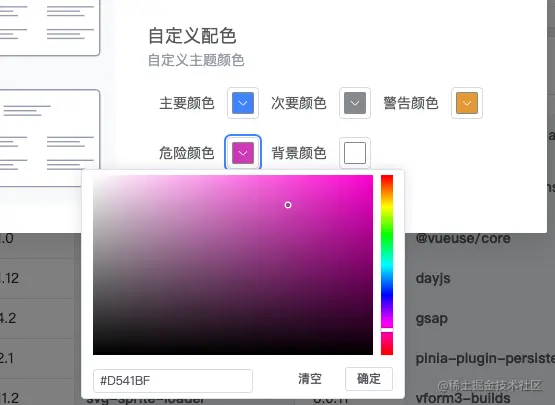The width and height of the screenshot is (555, 405).
Task: Open the 次要颜色 gray color picker
Action: pos(355,103)
